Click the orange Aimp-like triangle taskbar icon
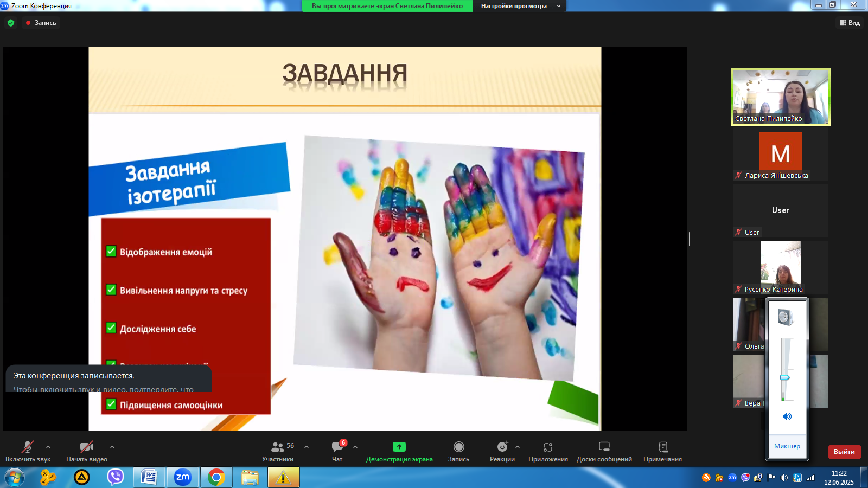The width and height of the screenshot is (868, 488). (81, 477)
